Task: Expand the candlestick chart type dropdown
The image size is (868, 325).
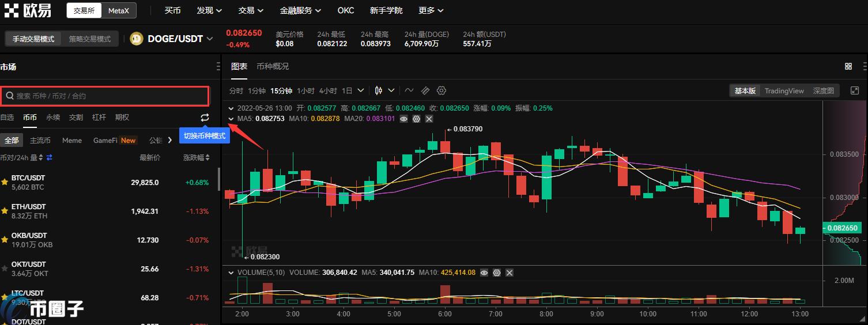Action: point(391,90)
